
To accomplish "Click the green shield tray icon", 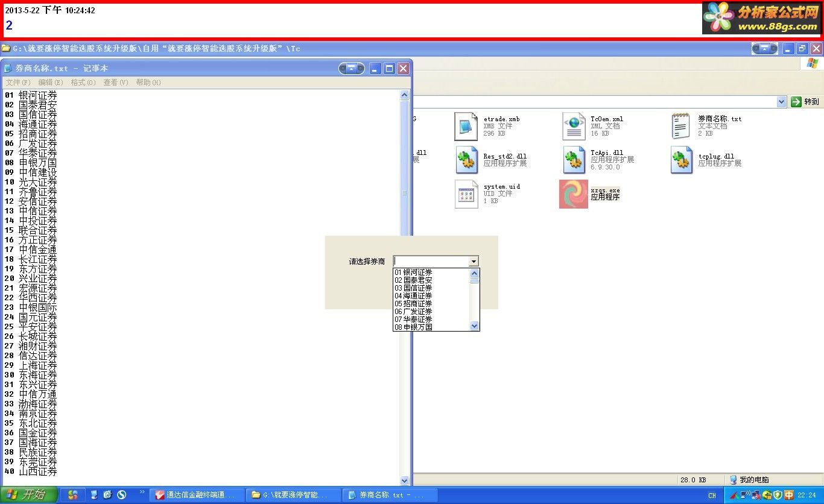I will pyautogui.click(x=778, y=495).
